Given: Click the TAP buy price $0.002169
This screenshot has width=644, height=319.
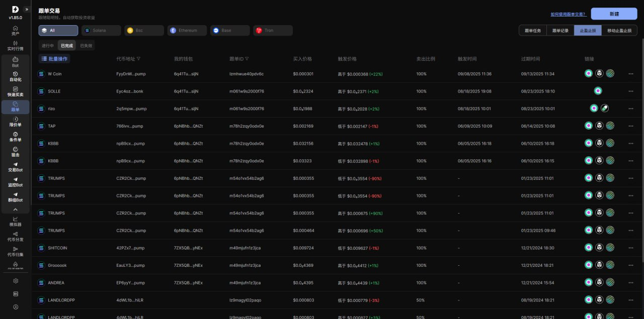Looking at the screenshot, I should (x=303, y=126).
